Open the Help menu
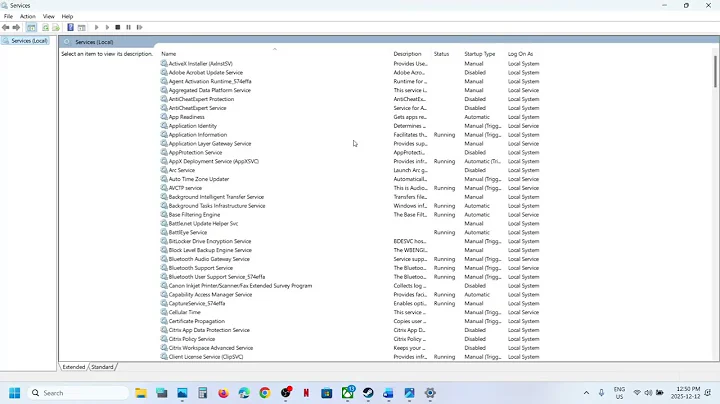Viewport: 720px width, 404px height. [68, 16]
